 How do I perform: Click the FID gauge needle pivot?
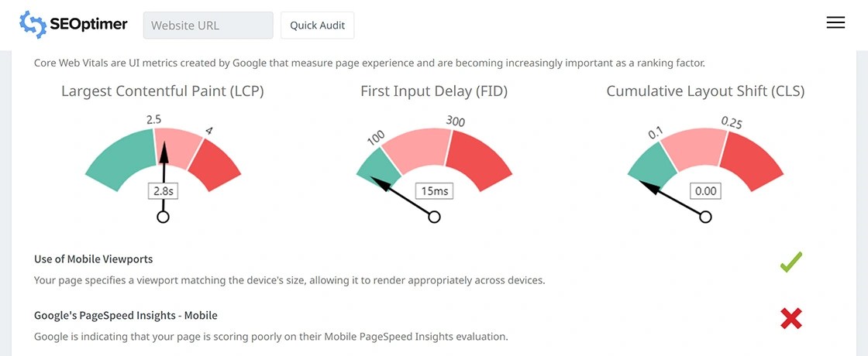point(434,217)
